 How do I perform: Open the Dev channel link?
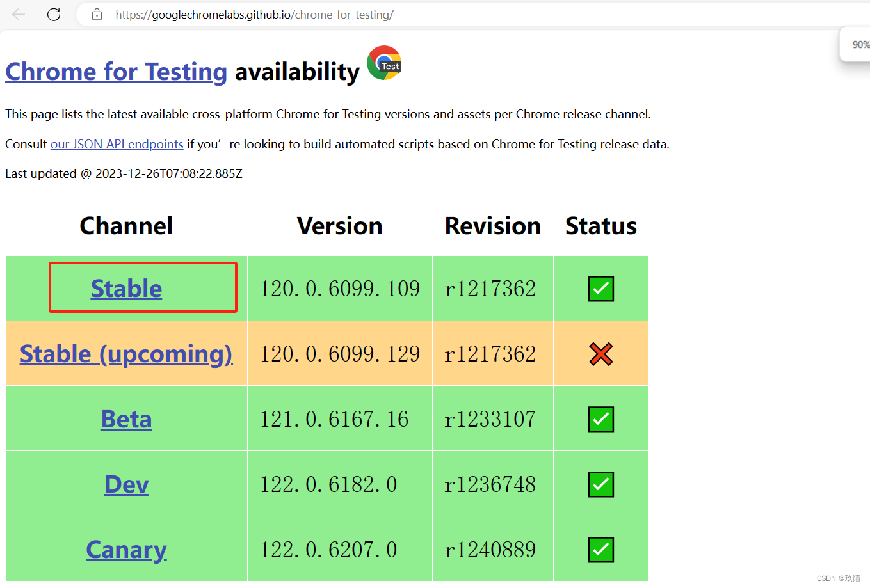(126, 484)
